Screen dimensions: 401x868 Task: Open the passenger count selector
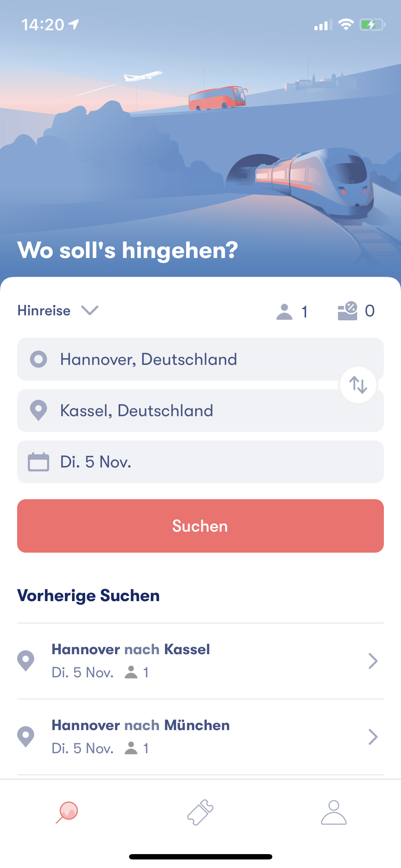[x=292, y=311]
